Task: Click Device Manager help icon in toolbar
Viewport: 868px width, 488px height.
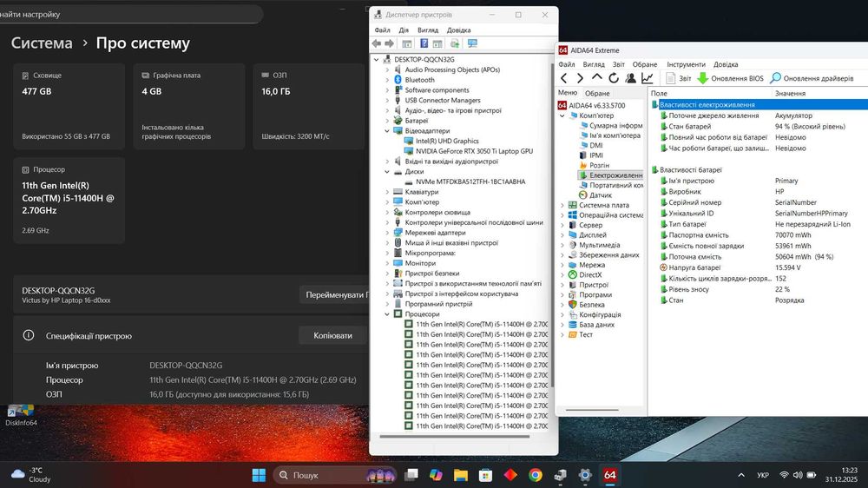Action: click(x=424, y=43)
